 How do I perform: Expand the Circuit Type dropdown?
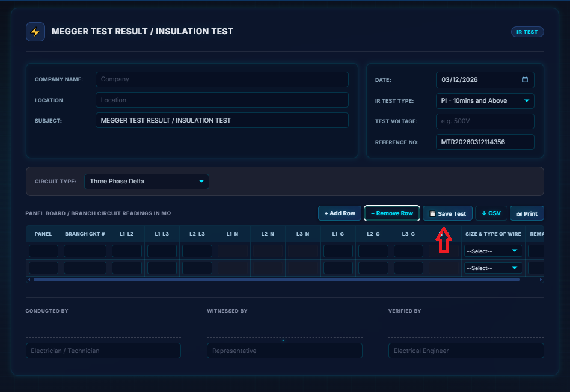tap(146, 182)
